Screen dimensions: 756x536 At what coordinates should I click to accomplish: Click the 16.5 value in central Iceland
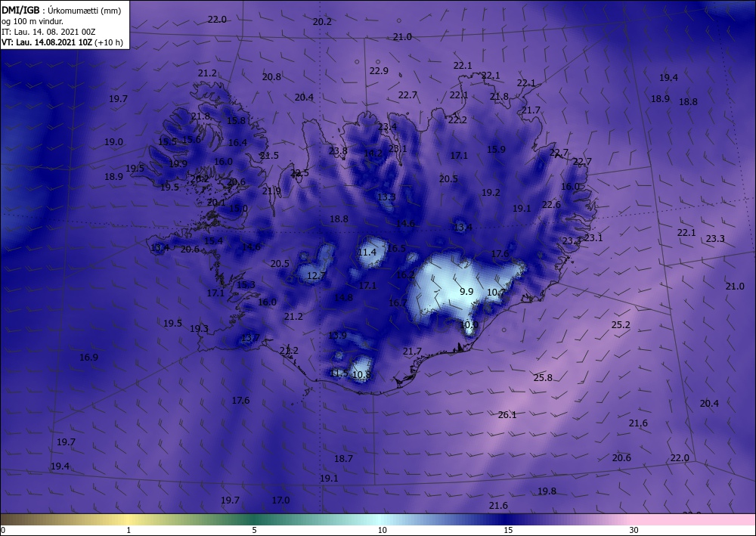[x=396, y=248]
